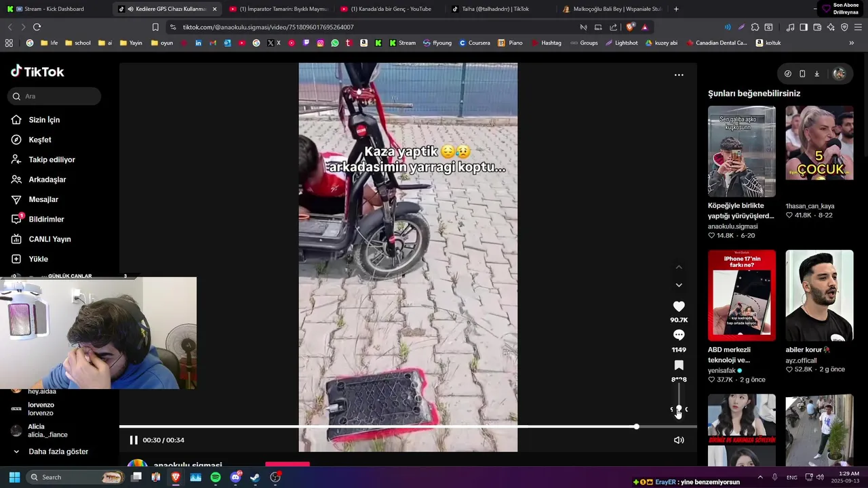Open yenisafak creator link
The height and width of the screenshot is (488, 868).
[722, 371]
